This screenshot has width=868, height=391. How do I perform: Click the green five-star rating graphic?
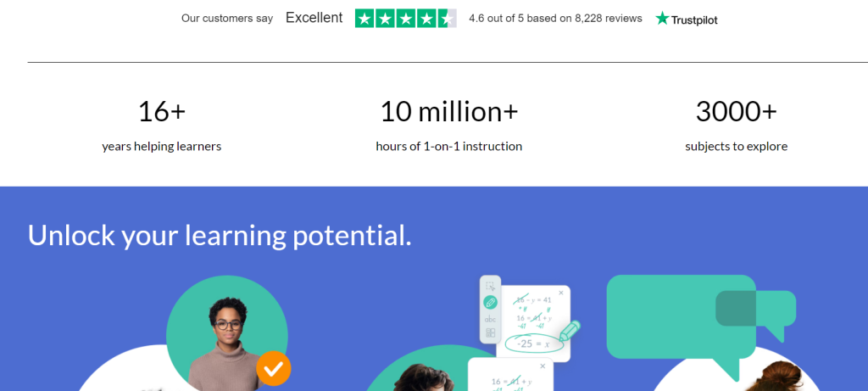tap(405, 18)
